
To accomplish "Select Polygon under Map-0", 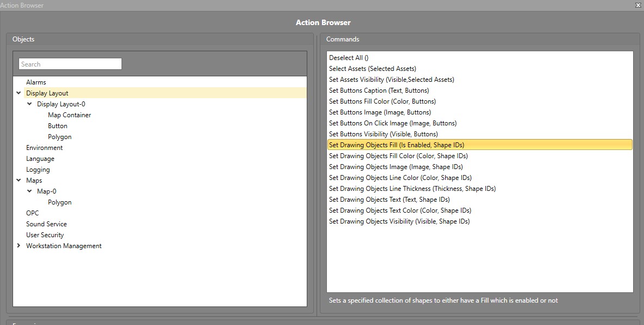I will tap(59, 202).
